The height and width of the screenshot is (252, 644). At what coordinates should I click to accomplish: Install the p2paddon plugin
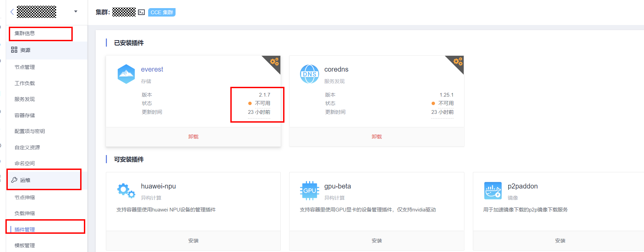[560, 241]
